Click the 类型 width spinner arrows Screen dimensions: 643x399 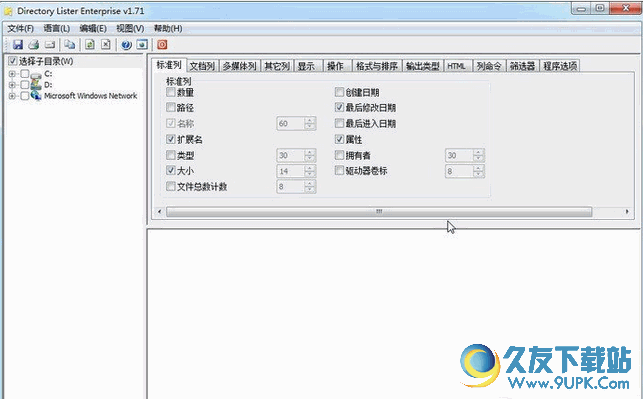pos(310,155)
